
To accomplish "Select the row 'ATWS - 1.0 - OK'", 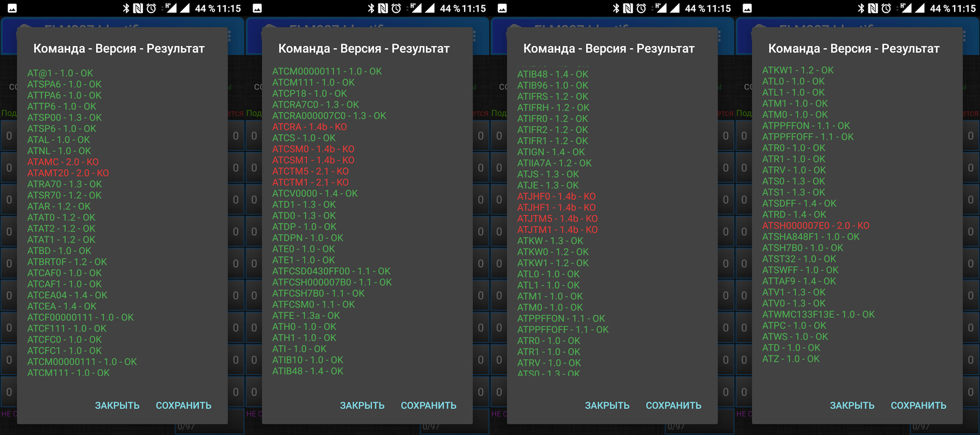I will (x=795, y=337).
